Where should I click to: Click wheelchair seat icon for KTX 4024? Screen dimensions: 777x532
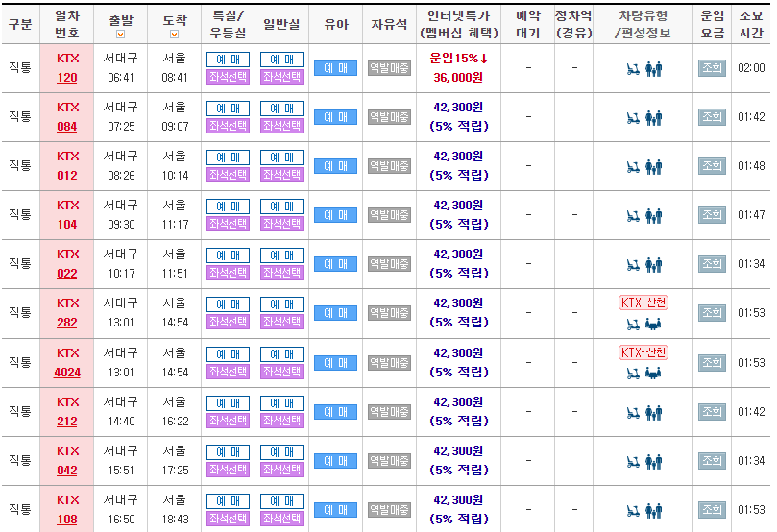(x=633, y=374)
